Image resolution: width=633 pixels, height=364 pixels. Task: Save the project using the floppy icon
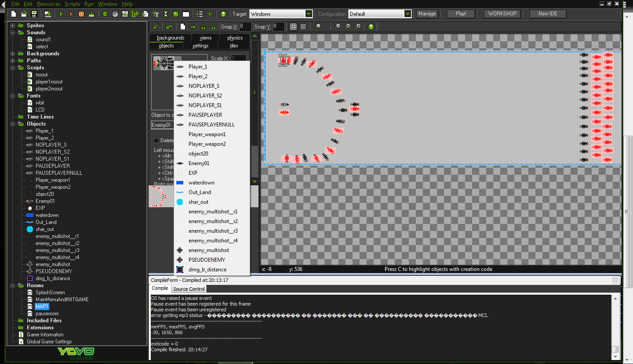(34, 14)
